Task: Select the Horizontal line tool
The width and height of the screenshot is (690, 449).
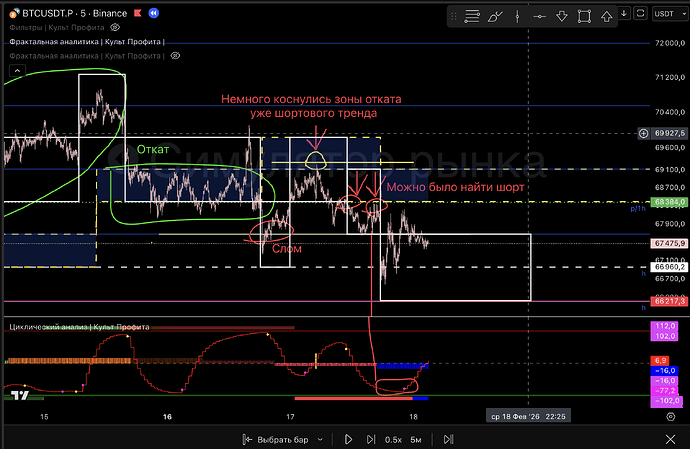Action: [x=539, y=17]
